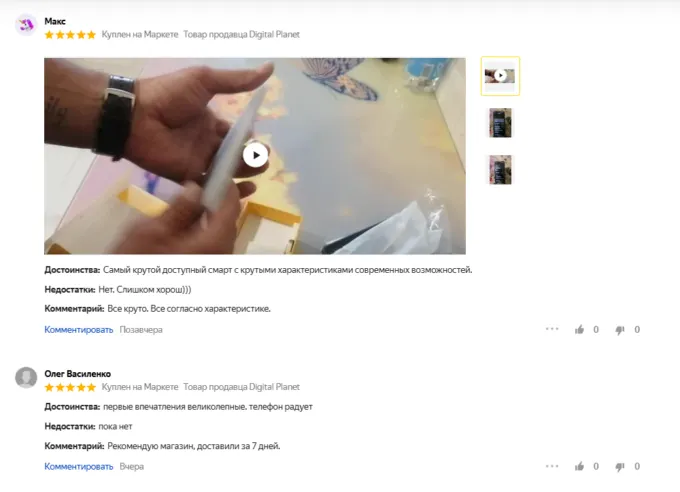Like Макс's review with thumbs up
The height and width of the screenshot is (492, 680).
point(579,330)
